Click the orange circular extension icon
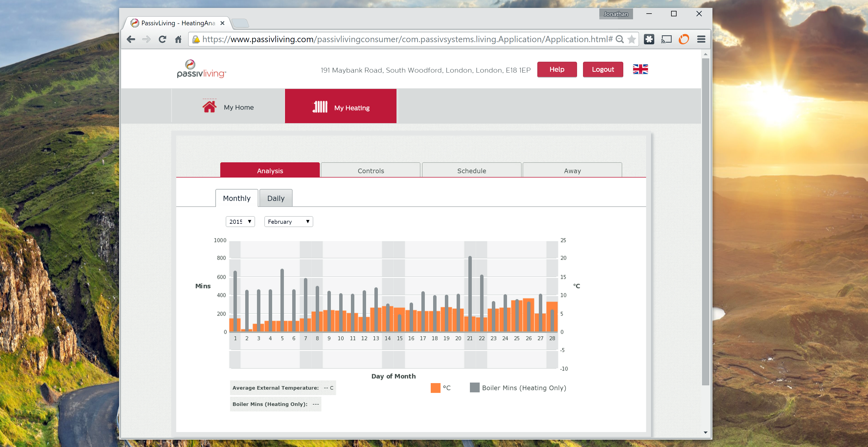Image resolution: width=868 pixels, height=447 pixels. [x=684, y=39]
